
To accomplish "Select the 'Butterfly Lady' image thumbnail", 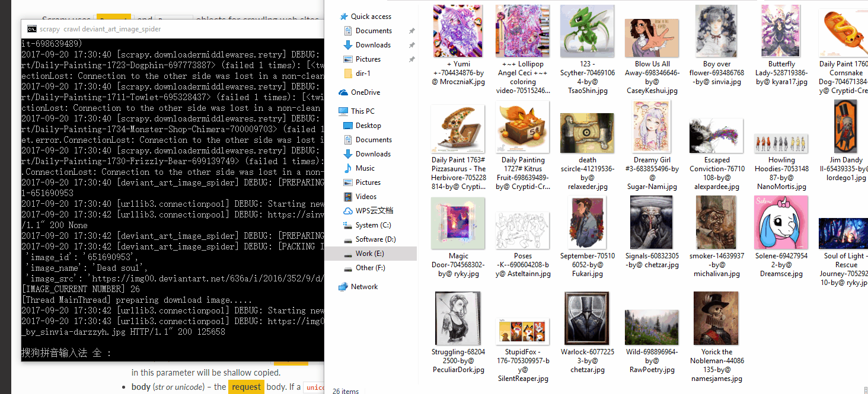I will (x=781, y=31).
